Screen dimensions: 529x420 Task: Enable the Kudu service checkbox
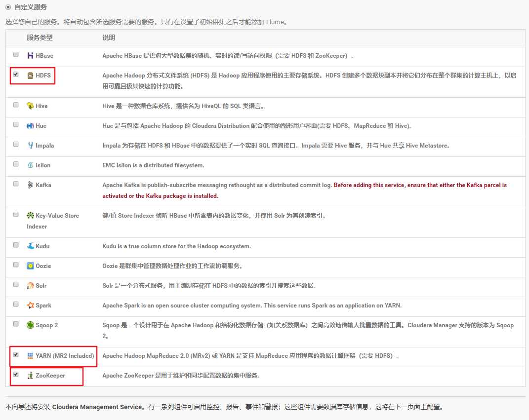point(16,245)
